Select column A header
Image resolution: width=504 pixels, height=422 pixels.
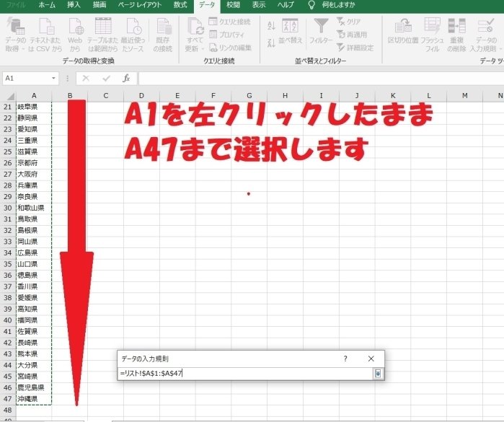tap(34, 95)
